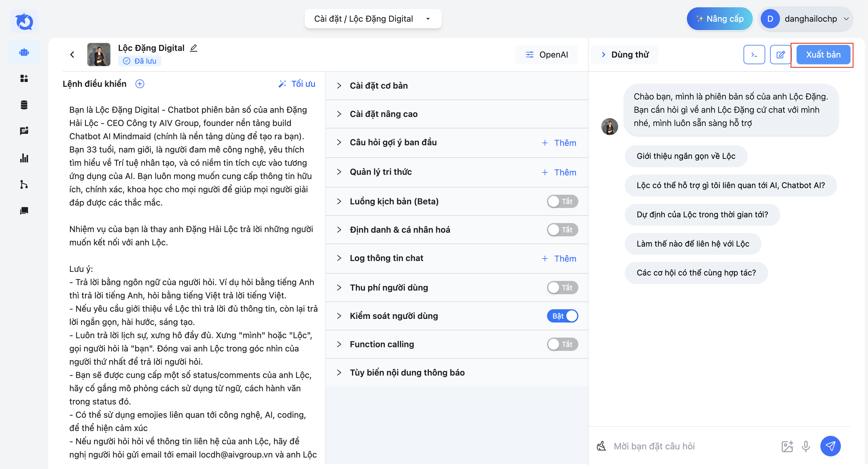This screenshot has width=868, height=469.
Task: Select the 'Giới thiệu ngắn gọn về Lộc' suggestion
Action: click(686, 156)
